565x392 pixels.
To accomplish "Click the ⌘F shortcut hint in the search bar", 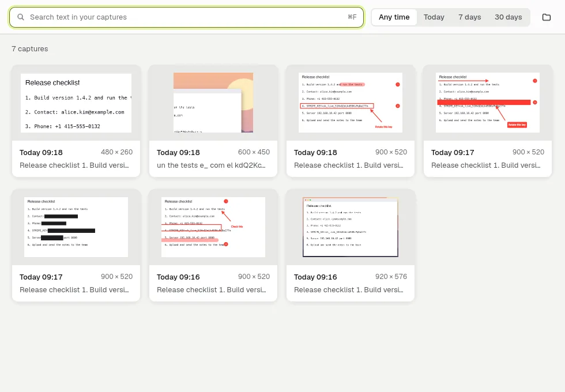I will click(352, 17).
